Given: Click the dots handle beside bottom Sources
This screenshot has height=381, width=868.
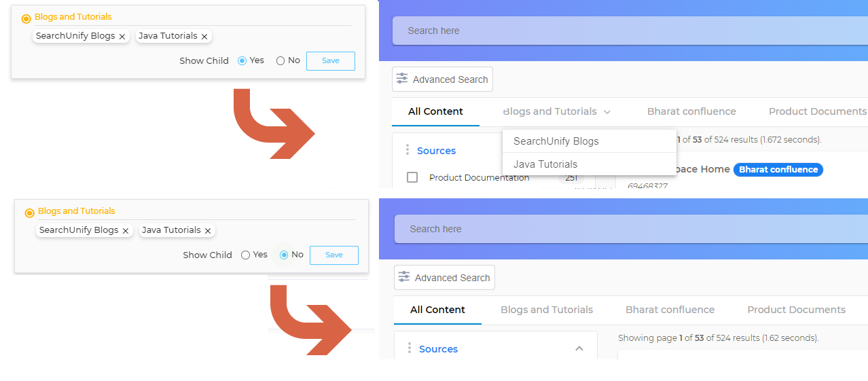Looking at the screenshot, I should [410, 348].
